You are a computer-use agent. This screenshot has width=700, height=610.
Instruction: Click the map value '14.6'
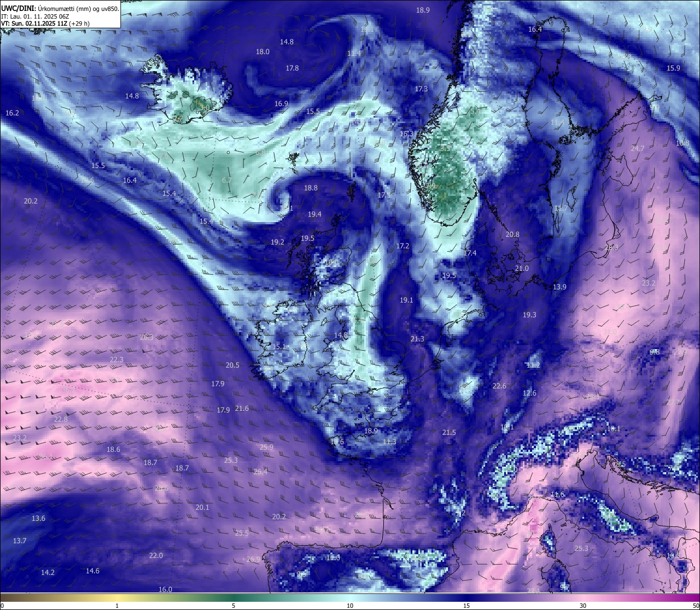pyautogui.click(x=92, y=571)
